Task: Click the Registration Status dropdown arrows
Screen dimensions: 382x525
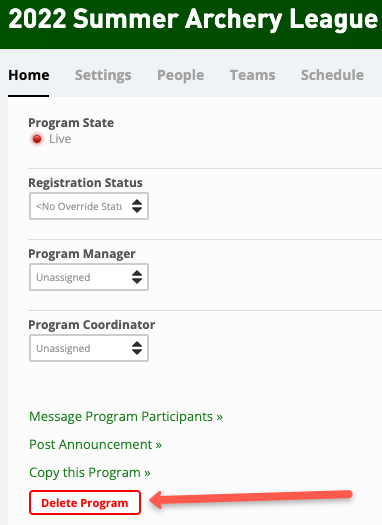Action: [137, 206]
